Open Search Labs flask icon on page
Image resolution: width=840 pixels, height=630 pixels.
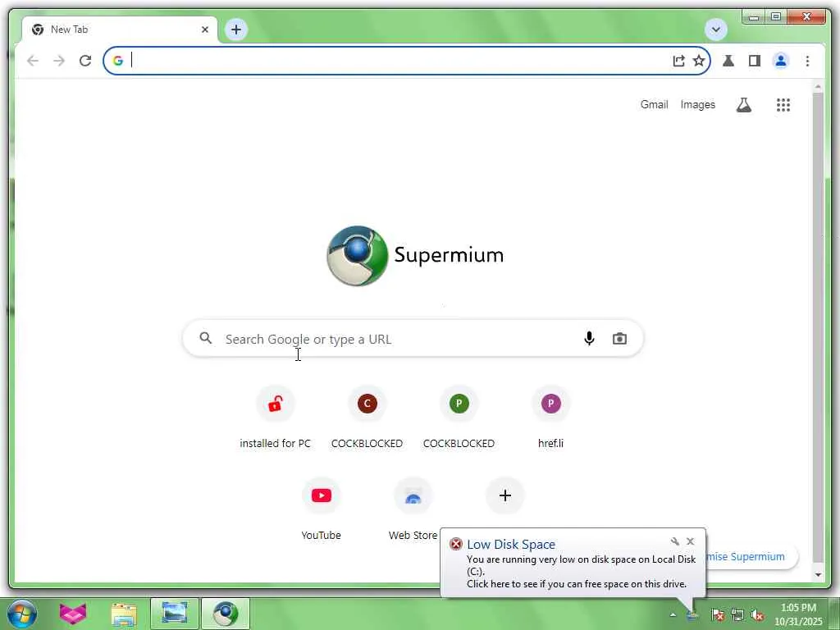point(743,104)
